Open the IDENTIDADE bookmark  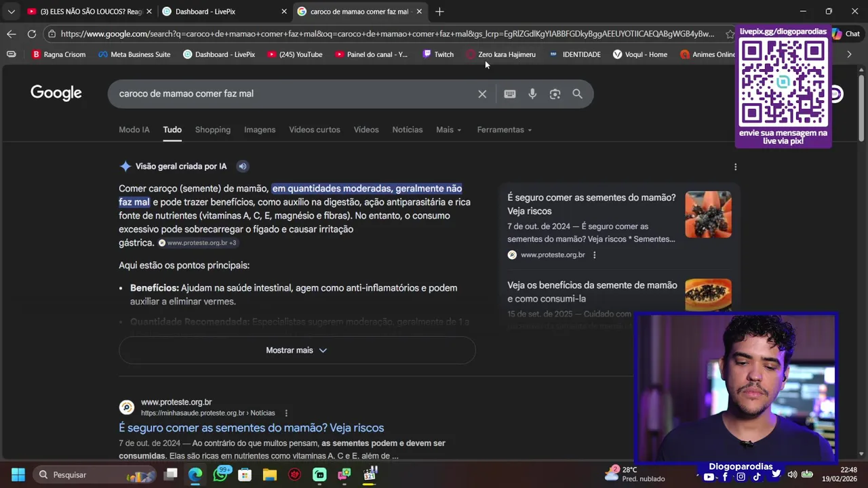click(x=575, y=54)
